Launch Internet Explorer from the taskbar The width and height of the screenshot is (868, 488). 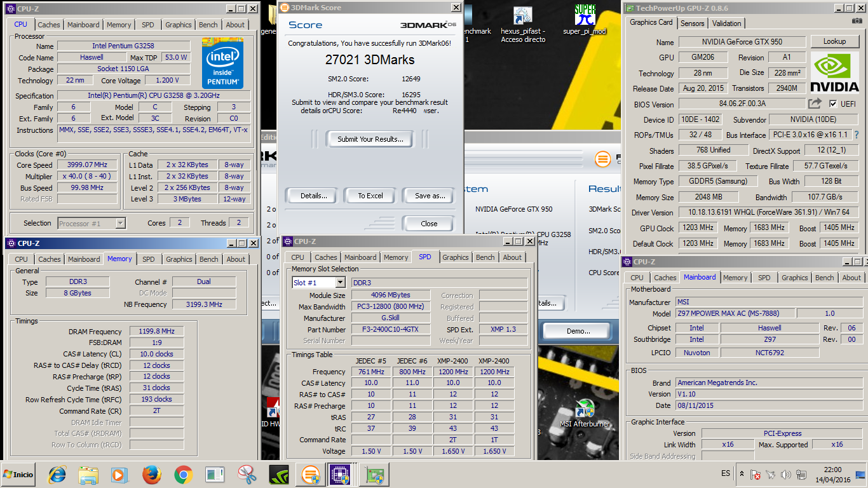(58, 474)
